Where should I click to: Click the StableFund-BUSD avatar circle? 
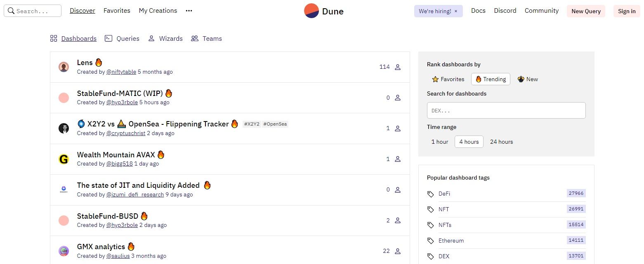tap(64, 220)
